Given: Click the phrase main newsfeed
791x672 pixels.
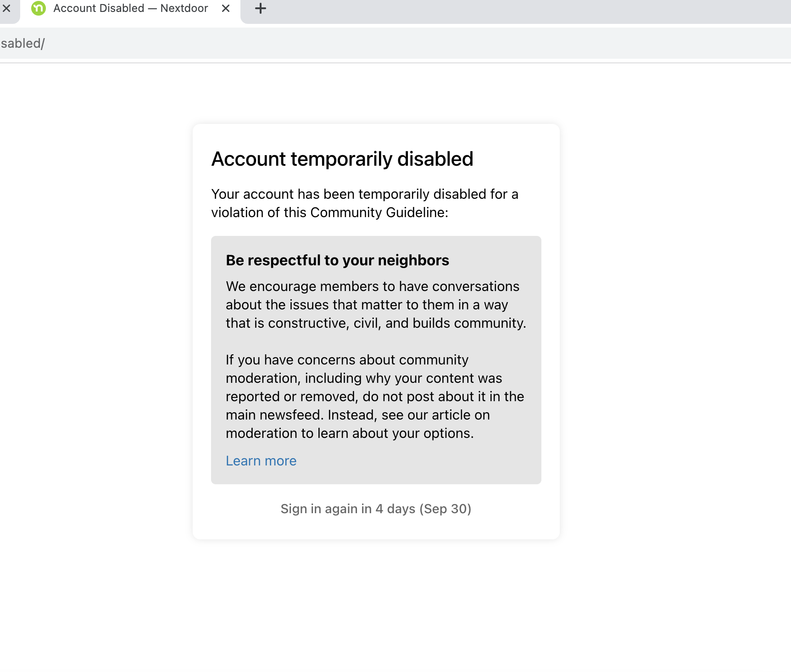Looking at the screenshot, I should pyautogui.click(x=274, y=415).
